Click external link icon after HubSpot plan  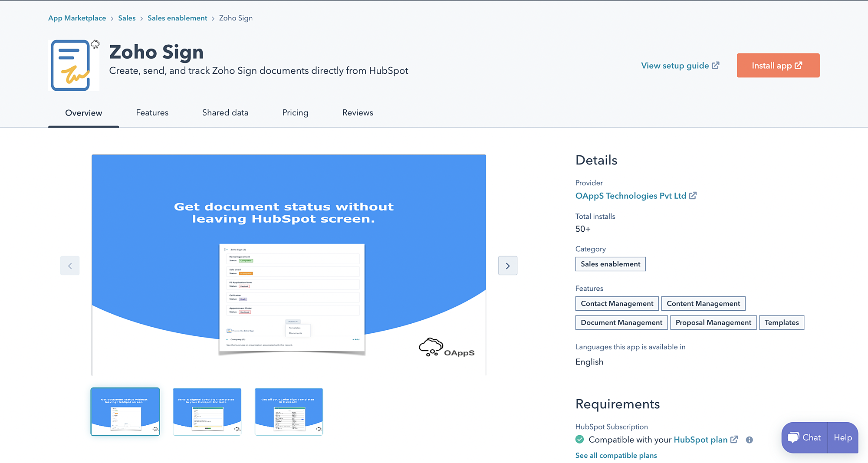[x=734, y=440]
